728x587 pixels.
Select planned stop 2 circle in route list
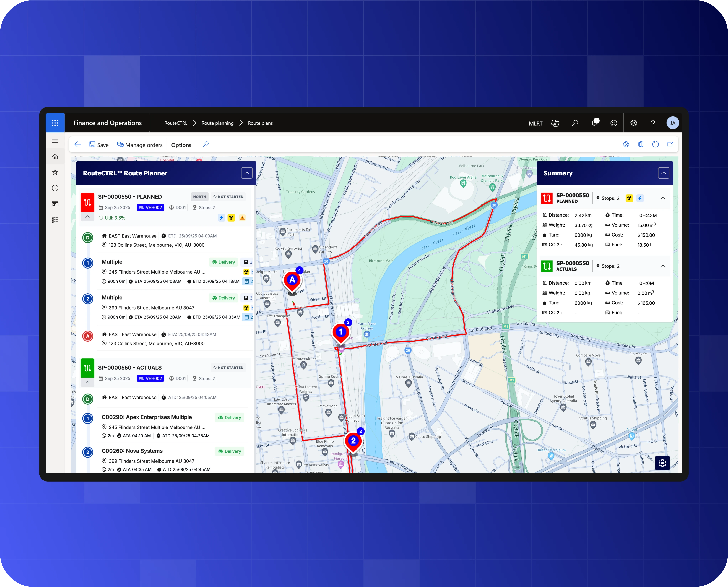tap(88, 299)
